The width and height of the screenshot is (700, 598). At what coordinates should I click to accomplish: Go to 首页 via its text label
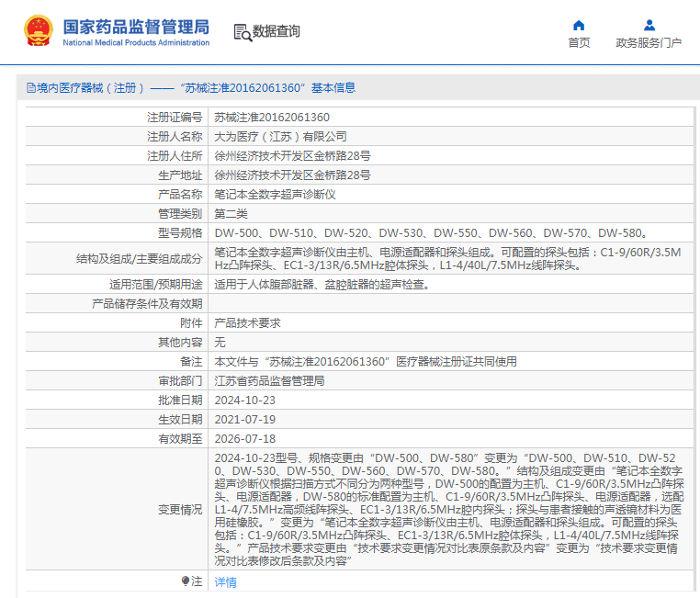[579, 43]
